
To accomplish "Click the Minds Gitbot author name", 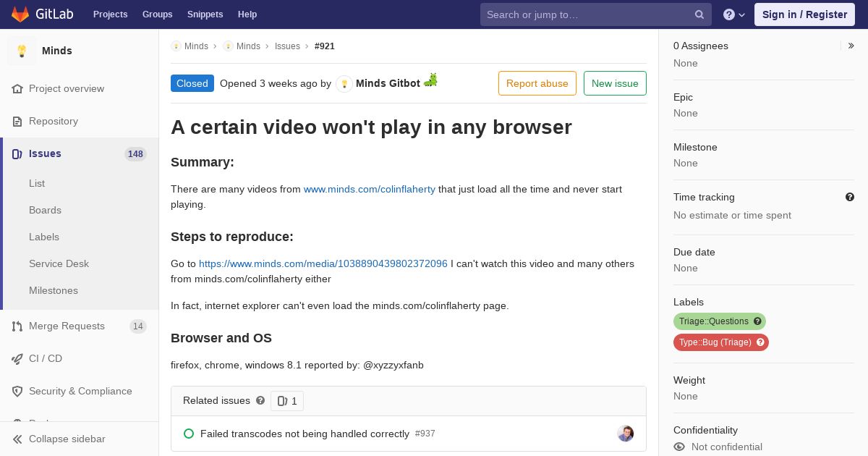I will tap(388, 84).
